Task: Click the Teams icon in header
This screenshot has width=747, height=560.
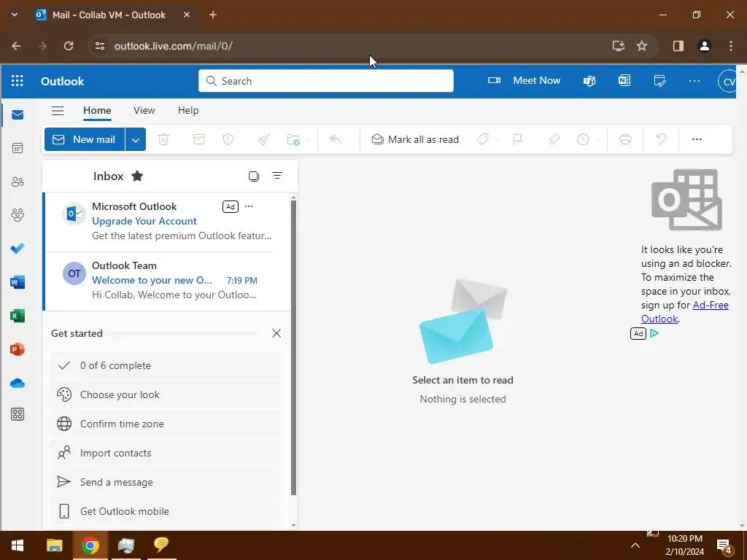Action: point(589,81)
